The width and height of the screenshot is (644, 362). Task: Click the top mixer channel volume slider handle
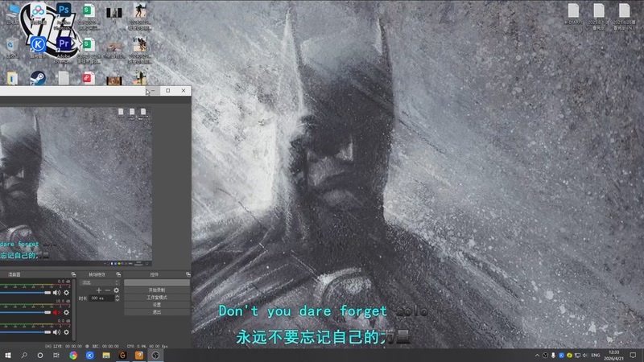(47, 293)
